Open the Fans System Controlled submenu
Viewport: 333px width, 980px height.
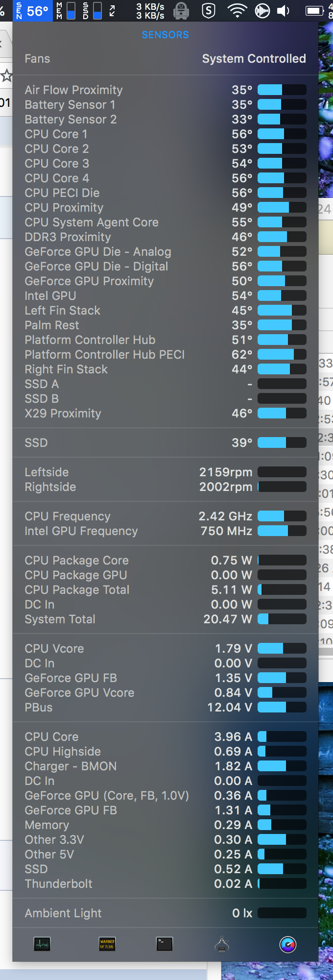click(166, 59)
